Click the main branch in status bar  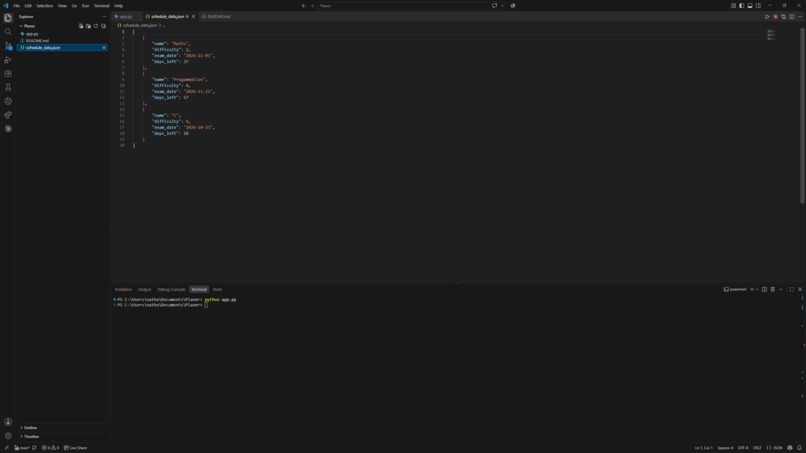point(22,448)
